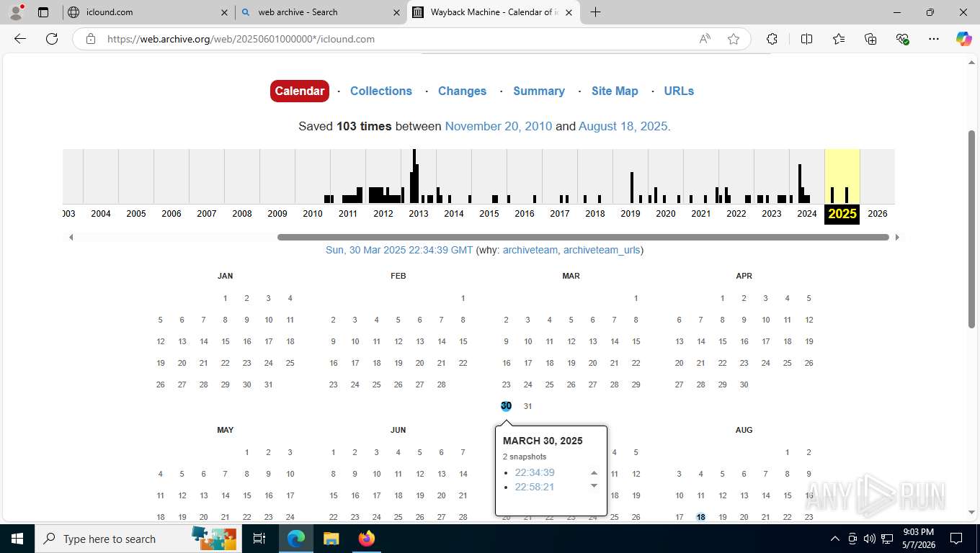Open the Changes section
This screenshot has height=553, width=980.
(462, 91)
